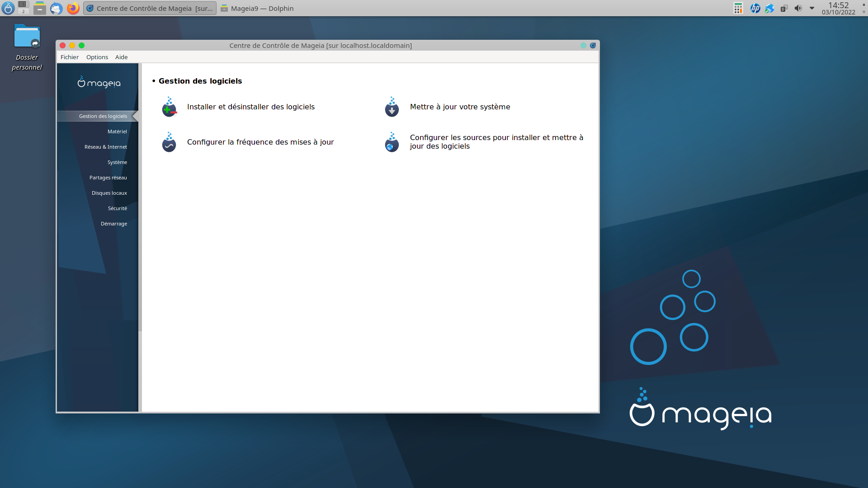Open the Options menu
Viewport: 868px width, 488px height.
97,57
